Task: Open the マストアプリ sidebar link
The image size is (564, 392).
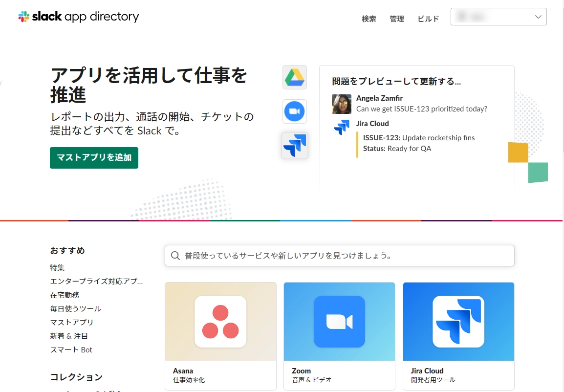Action: [71, 322]
